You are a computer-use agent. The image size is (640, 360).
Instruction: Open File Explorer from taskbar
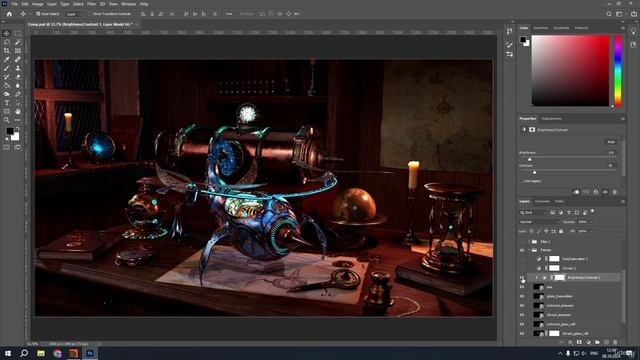pyautogui.click(x=41, y=353)
